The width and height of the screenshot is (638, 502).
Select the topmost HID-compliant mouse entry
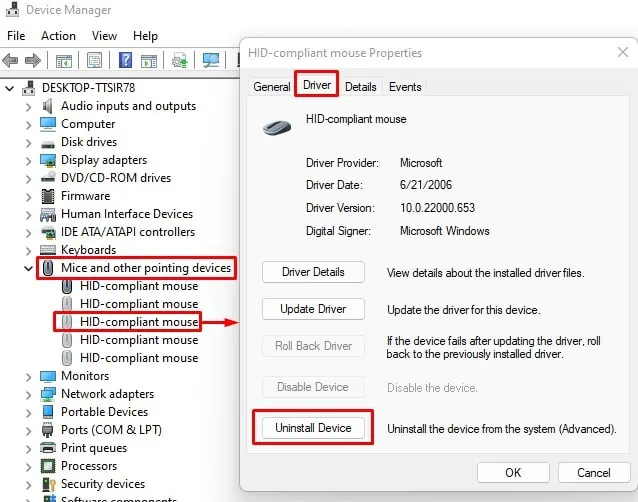click(x=139, y=286)
